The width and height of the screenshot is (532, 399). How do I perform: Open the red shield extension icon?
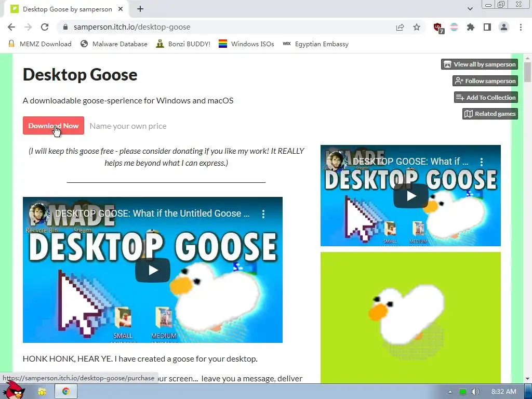point(438,28)
